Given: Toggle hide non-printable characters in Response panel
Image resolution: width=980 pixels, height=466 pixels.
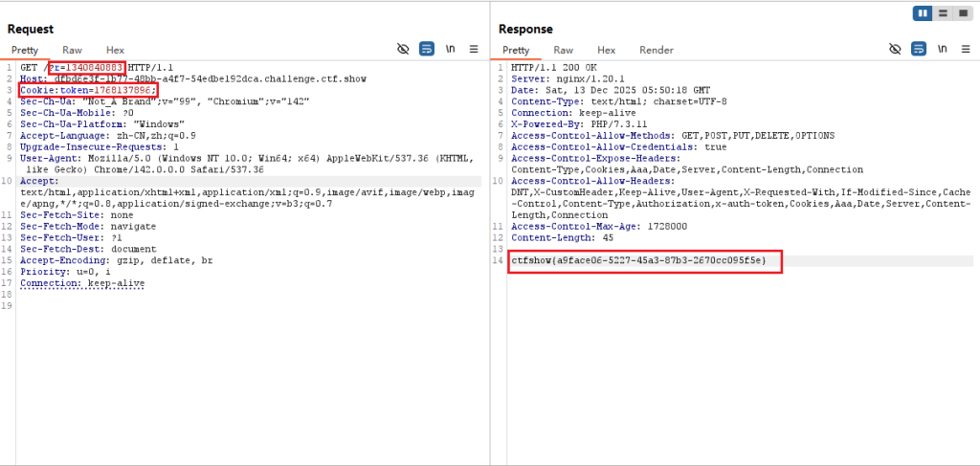Looking at the screenshot, I should click(x=895, y=49).
